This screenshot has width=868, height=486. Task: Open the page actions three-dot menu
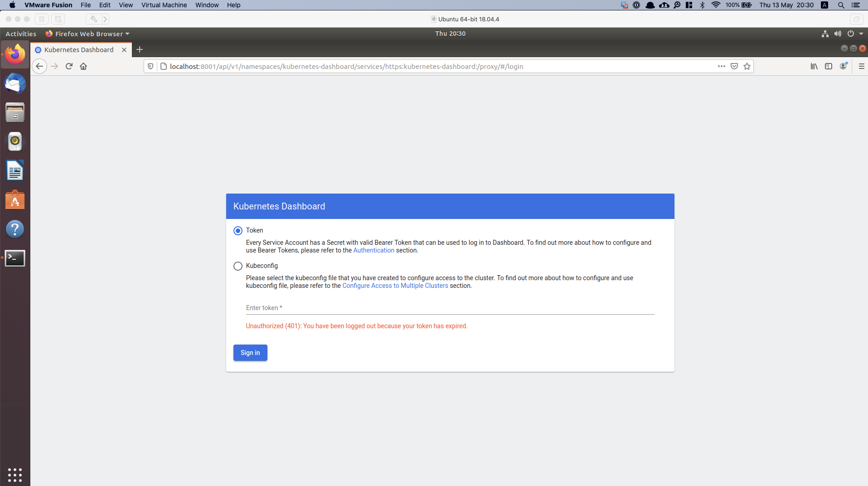(722, 66)
